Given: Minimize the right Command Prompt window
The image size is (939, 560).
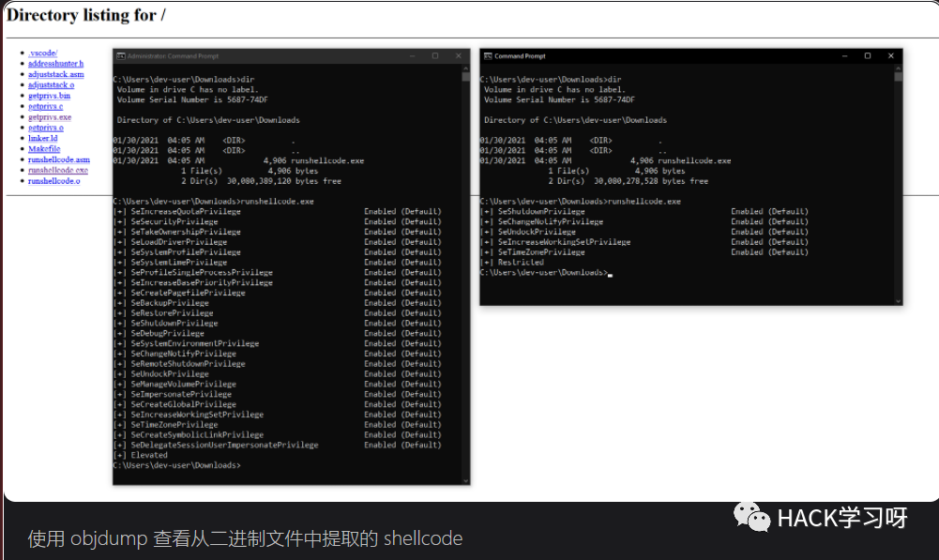Looking at the screenshot, I should (844, 55).
